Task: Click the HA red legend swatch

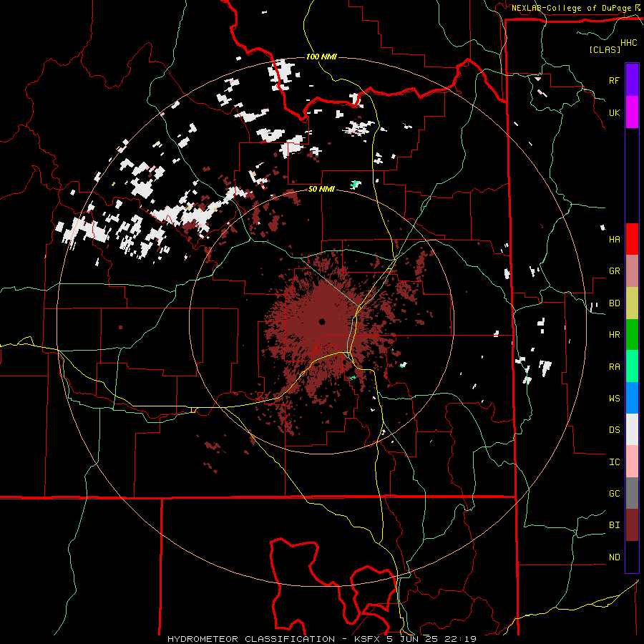Action: pyautogui.click(x=632, y=239)
